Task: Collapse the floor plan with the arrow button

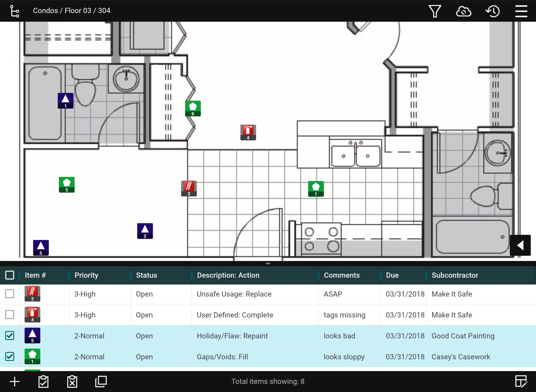Action: click(x=520, y=245)
